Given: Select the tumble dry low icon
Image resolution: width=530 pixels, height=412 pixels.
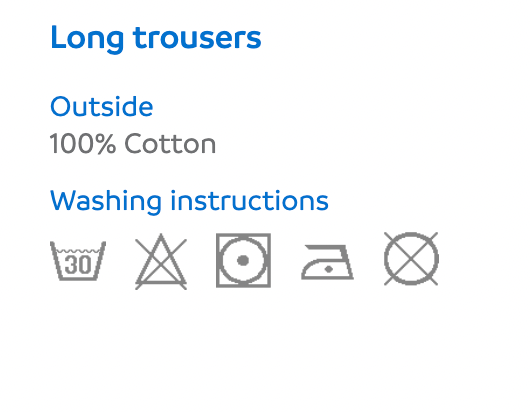Looking at the screenshot, I should 243,260.
